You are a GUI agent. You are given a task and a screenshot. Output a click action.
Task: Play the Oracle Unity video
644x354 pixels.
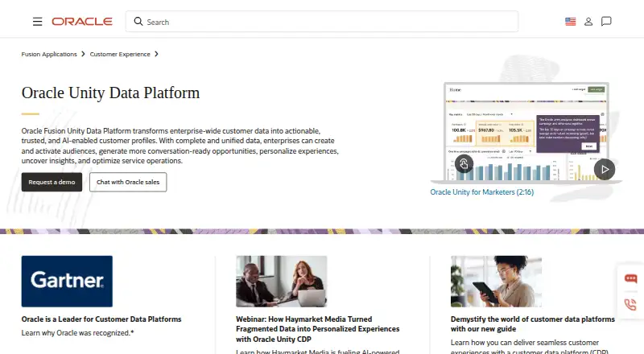(x=605, y=169)
